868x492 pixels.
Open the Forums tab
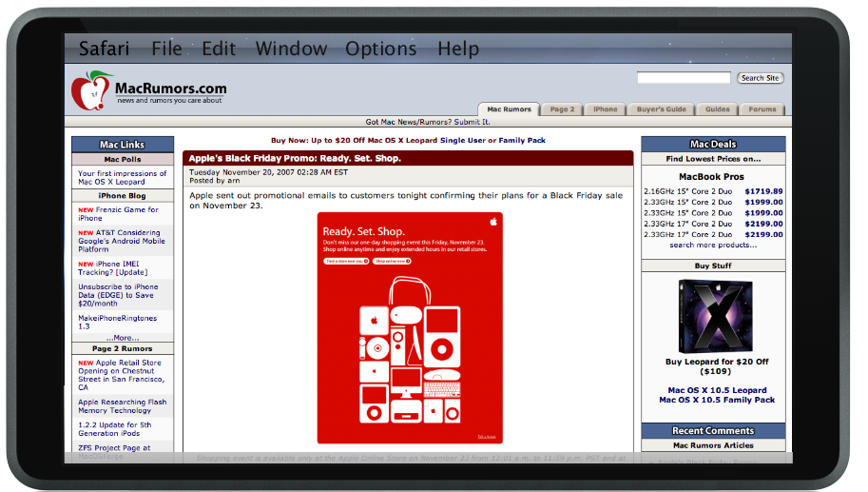(762, 109)
